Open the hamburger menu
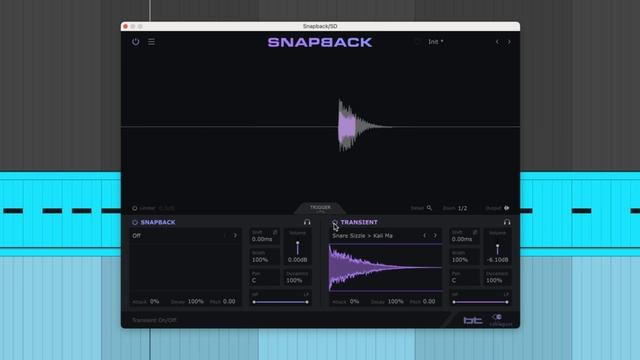 click(151, 42)
